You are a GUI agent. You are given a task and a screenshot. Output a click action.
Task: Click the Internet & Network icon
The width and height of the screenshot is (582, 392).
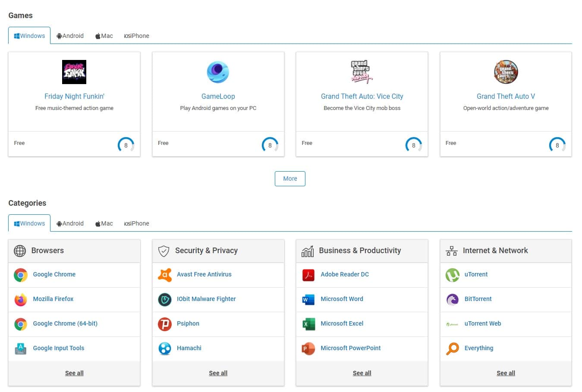coord(452,251)
